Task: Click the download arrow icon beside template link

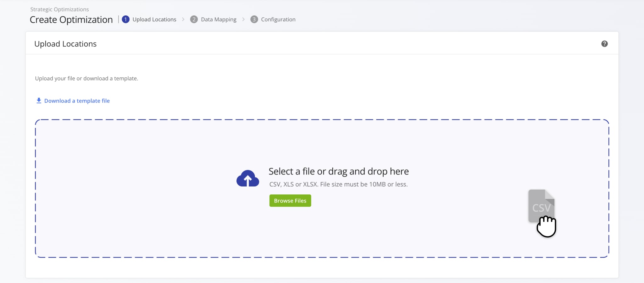Action: tap(39, 101)
